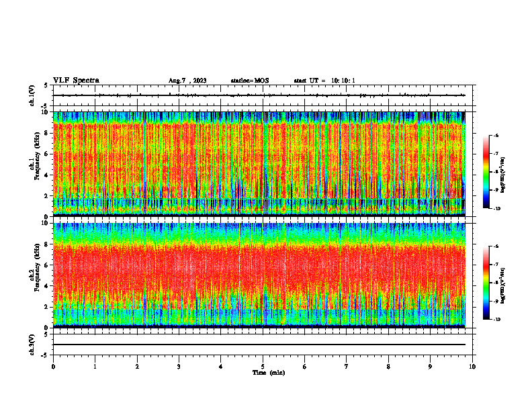Click time axis tick label "7"
Viewport: 532px width, 411px height.
click(x=347, y=367)
